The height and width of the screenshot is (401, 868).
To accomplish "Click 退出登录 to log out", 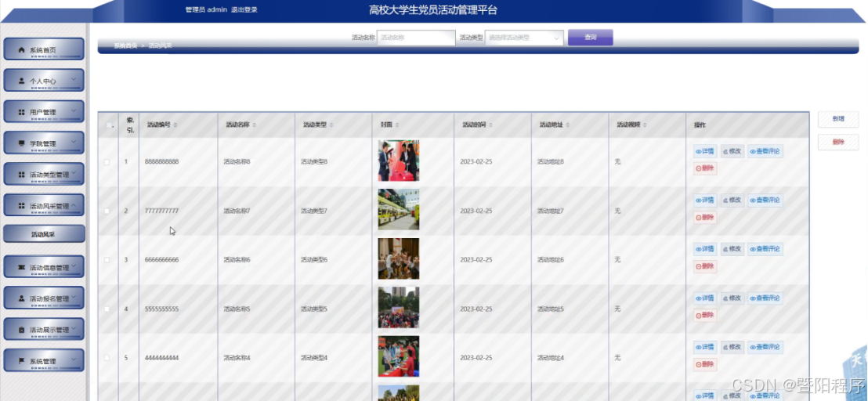I will [244, 10].
